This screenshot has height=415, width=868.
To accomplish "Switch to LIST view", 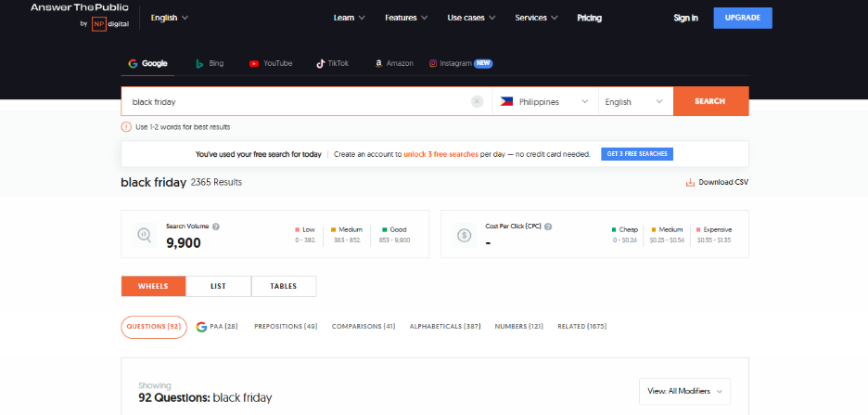I will [218, 286].
